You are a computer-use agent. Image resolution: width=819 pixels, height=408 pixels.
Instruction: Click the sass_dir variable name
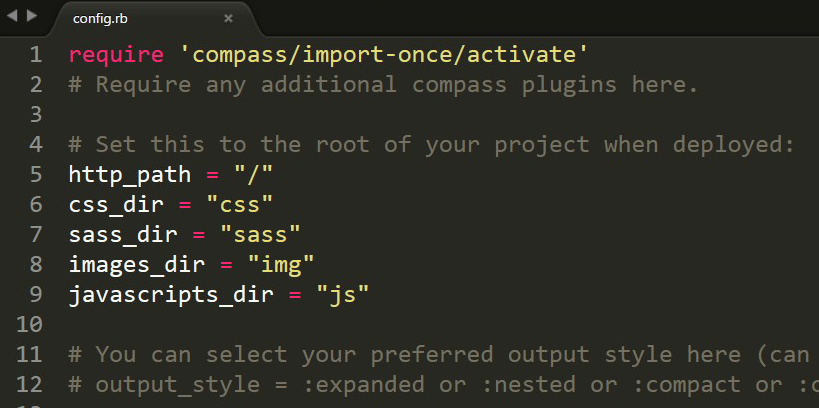pos(122,234)
